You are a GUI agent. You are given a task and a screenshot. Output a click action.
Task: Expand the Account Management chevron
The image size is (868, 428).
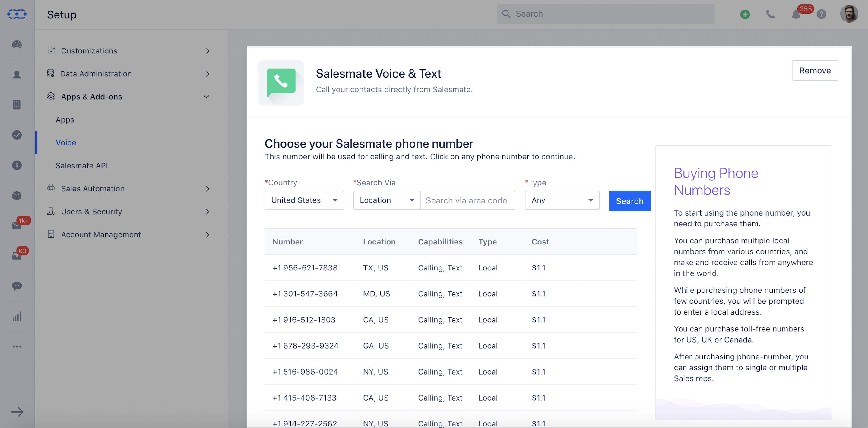pos(207,235)
